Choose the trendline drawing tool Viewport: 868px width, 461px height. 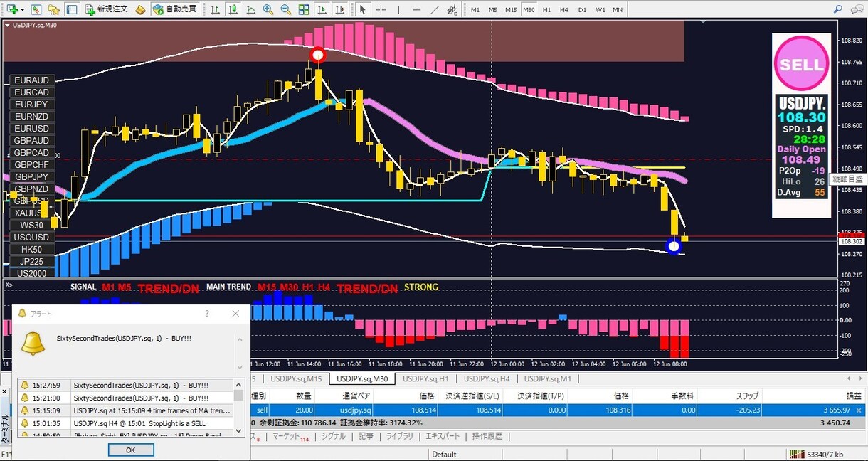click(435, 10)
